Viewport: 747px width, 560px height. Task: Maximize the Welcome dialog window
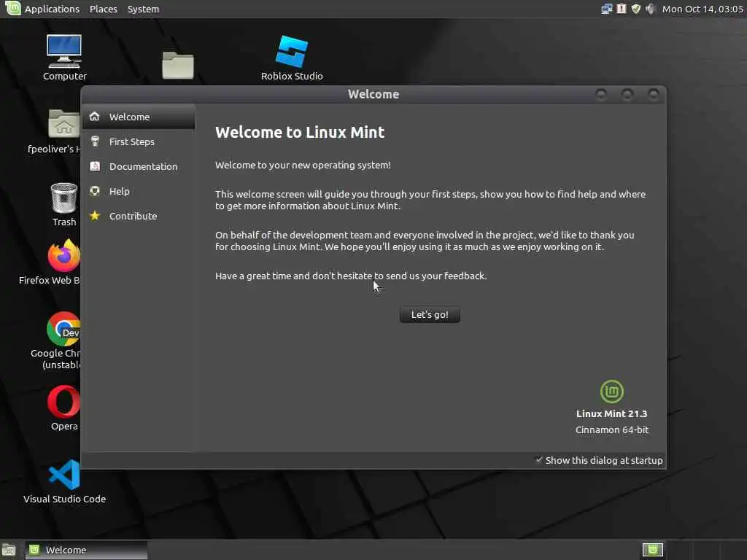[627, 94]
